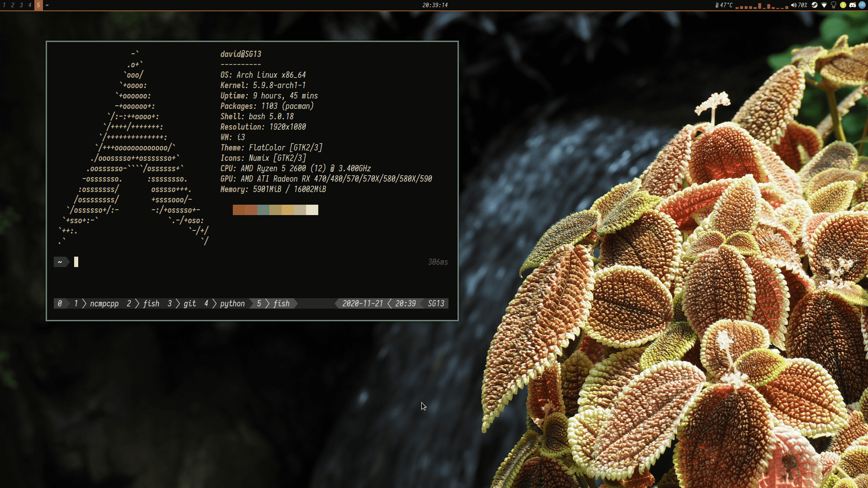
Task: Click the 'Memory: 5901MiB / 16002MiB' line
Action: [273, 189]
